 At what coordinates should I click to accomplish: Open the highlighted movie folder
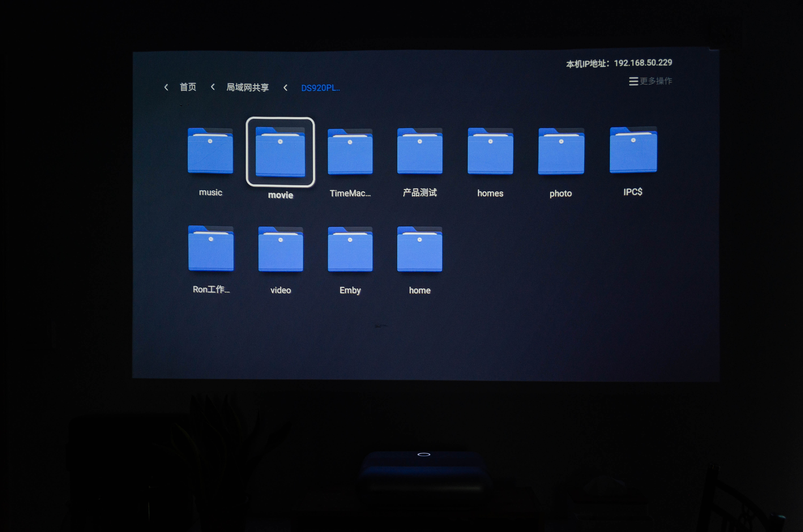[x=280, y=152]
